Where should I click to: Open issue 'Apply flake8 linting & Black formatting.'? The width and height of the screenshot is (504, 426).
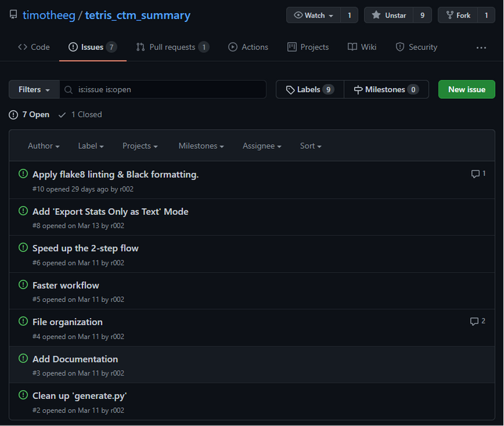(115, 175)
